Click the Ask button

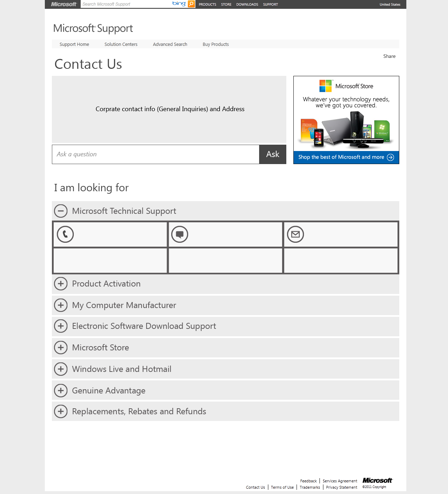(273, 154)
